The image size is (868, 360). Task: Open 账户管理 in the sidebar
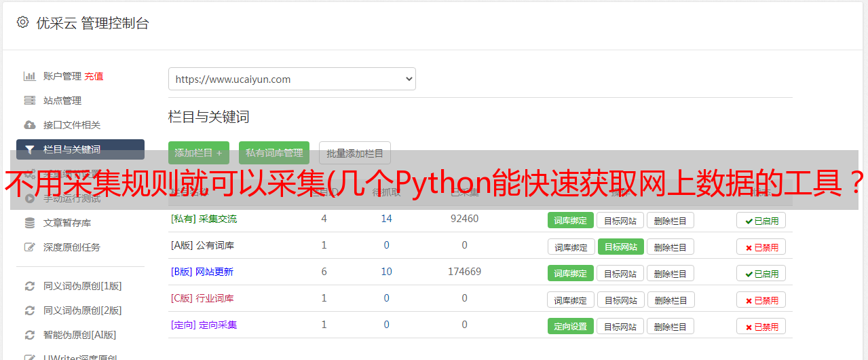point(62,76)
